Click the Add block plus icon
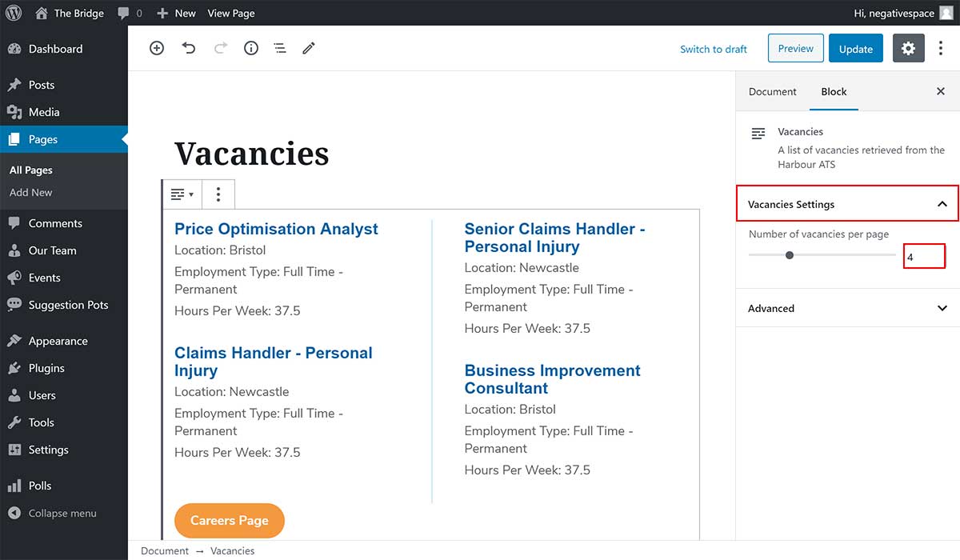The height and width of the screenshot is (560, 960). tap(157, 48)
